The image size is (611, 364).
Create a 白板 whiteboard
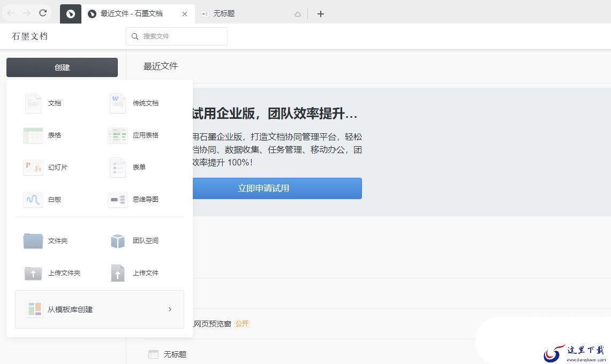point(43,200)
